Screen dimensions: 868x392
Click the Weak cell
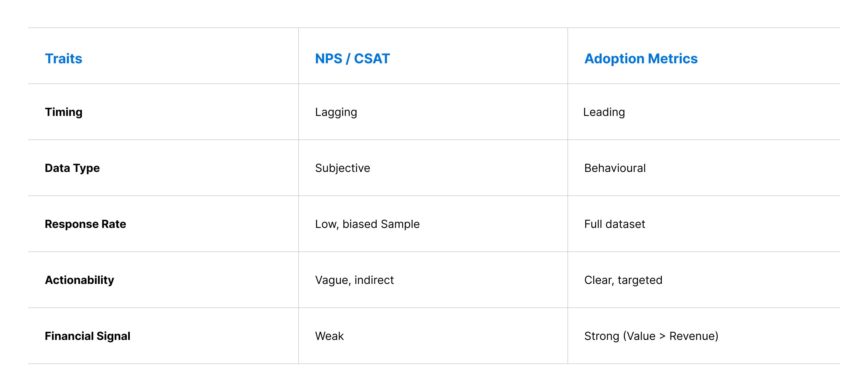point(329,336)
